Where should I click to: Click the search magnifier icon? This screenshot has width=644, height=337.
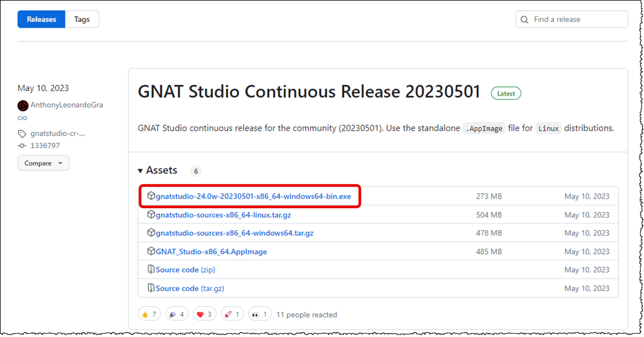tap(525, 19)
